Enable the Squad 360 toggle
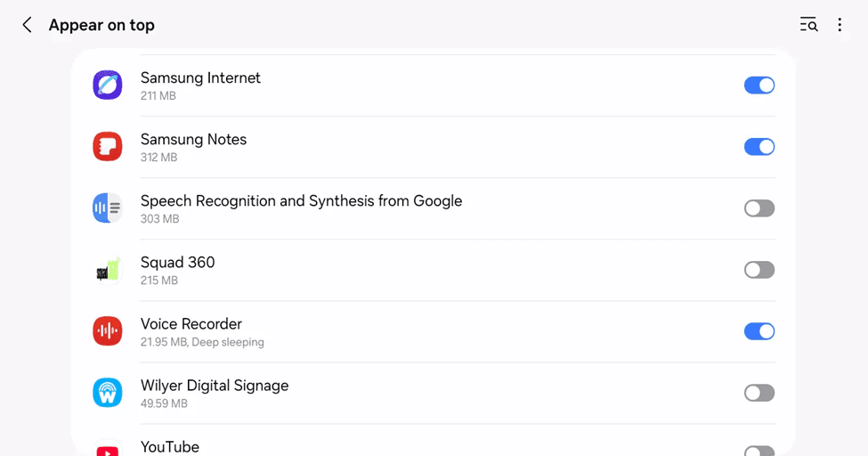 coord(759,270)
